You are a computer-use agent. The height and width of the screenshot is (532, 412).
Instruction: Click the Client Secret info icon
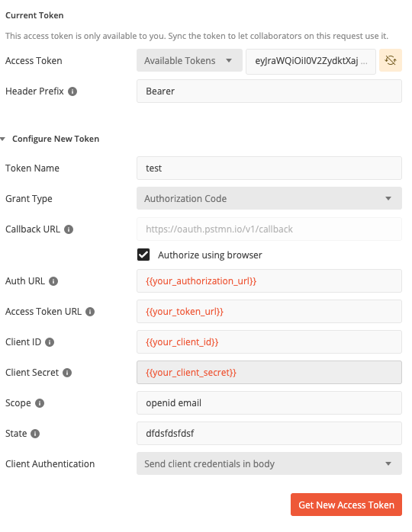click(x=67, y=373)
